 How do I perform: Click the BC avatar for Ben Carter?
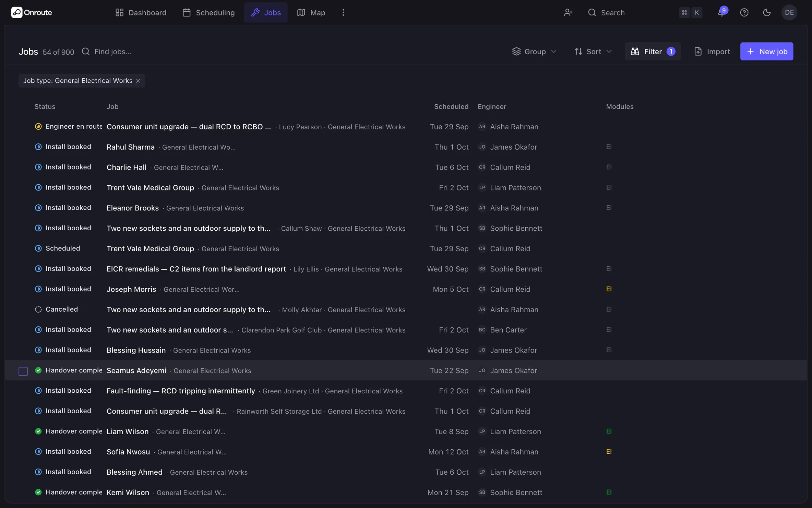coord(482,330)
